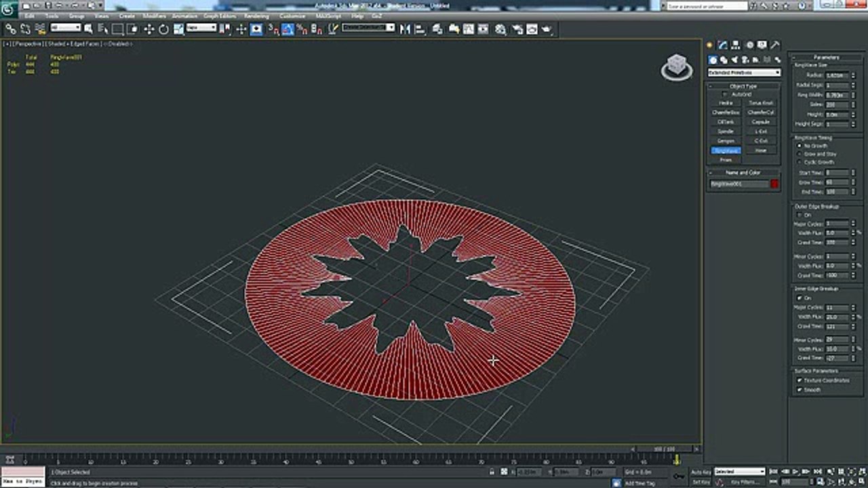Click the Hose object button
This screenshot has height=488, width=868.
coord(761,150)
